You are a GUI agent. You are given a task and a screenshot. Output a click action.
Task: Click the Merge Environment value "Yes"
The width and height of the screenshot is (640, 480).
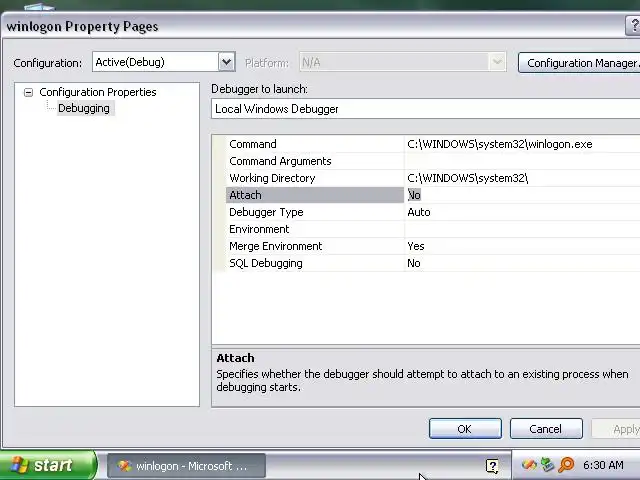pyautogui.click(x=416, y=247)
